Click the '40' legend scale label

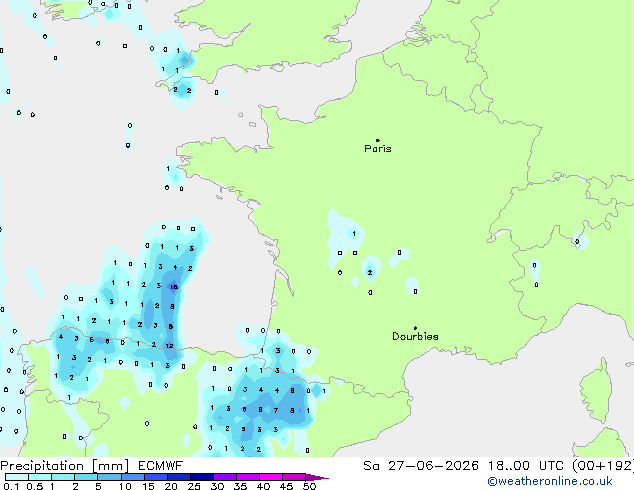click(264, 486)
